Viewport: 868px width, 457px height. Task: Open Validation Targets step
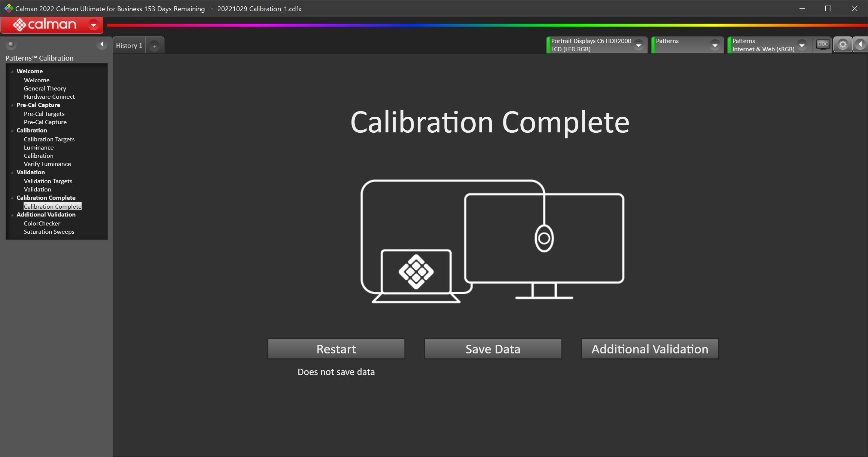(48, 181)
